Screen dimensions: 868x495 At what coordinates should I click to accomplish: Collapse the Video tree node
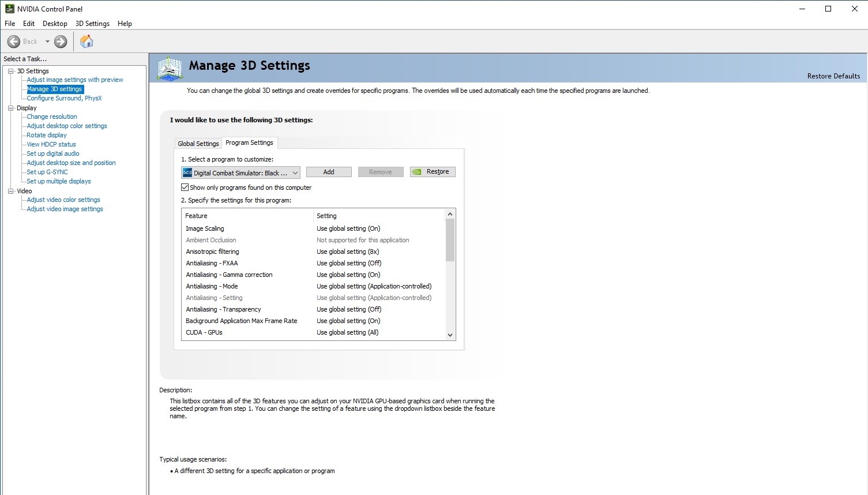pyautogui.click(x=10, y=191)
